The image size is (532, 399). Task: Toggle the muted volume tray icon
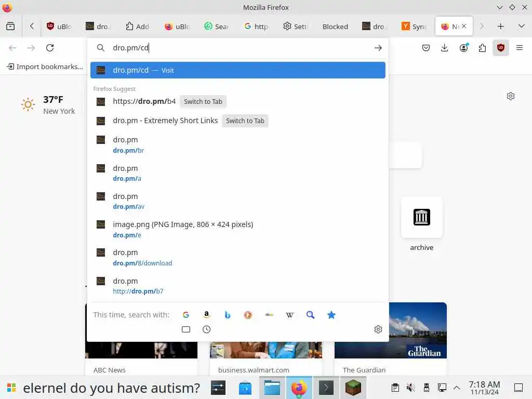pos(410,388)
